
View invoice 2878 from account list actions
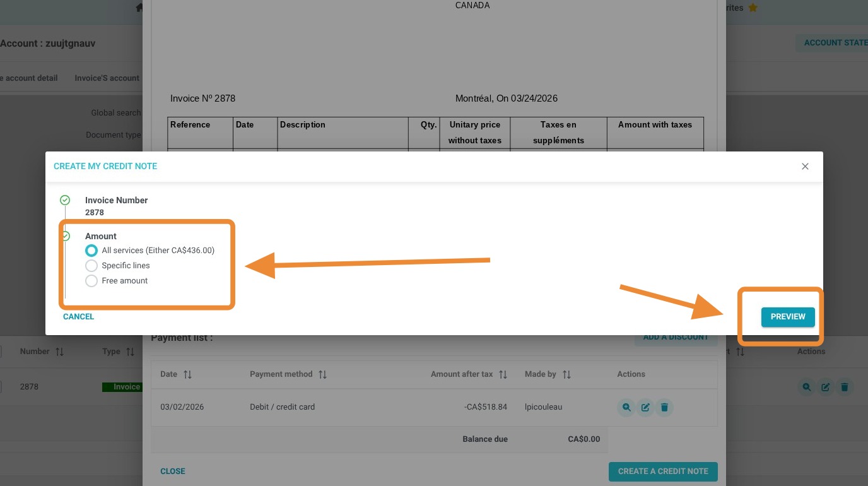tap(806, 387)
